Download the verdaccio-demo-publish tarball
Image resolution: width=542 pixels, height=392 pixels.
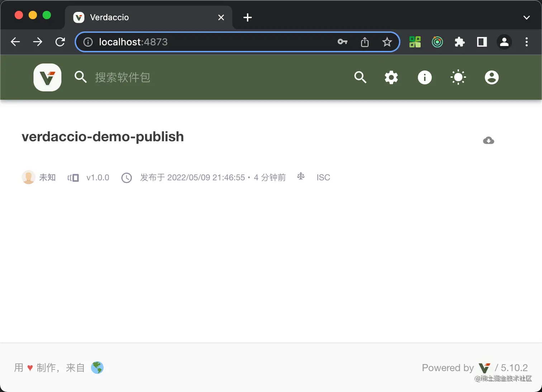point(488,140)
